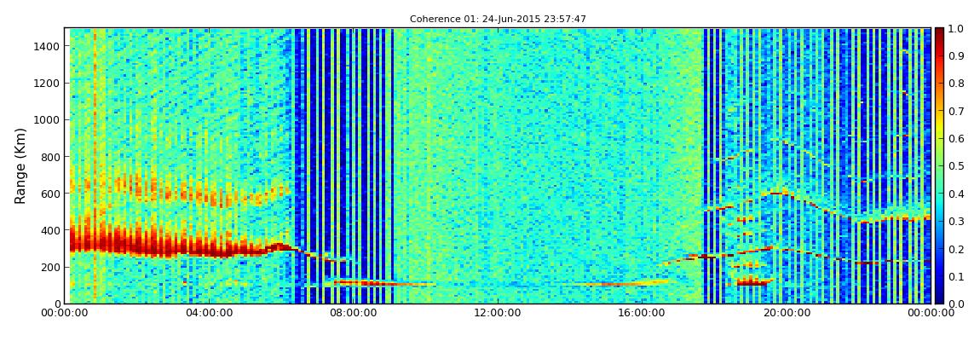980x347 pixels.
Task: Click the 16:00:00 x-axis tick label
Action: pyautogui.click(x=641, y=313)
